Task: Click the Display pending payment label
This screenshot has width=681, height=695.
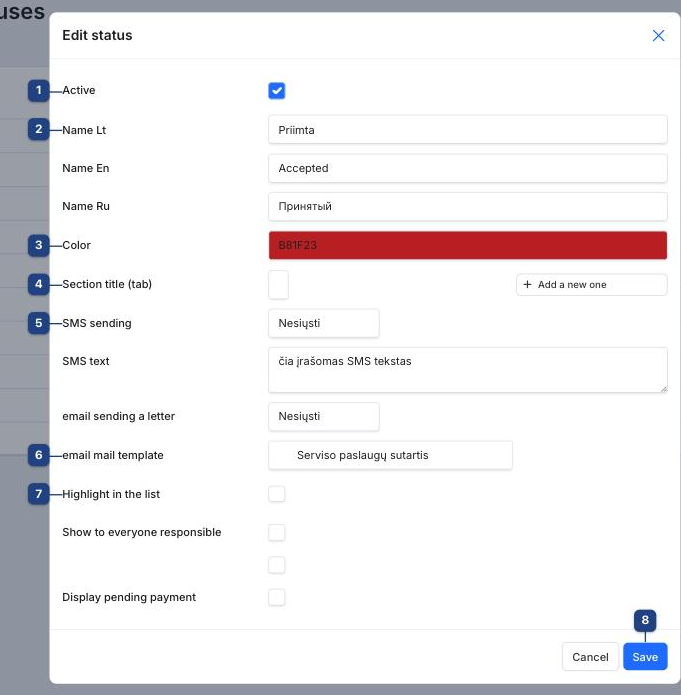Action: click(129, 597)
